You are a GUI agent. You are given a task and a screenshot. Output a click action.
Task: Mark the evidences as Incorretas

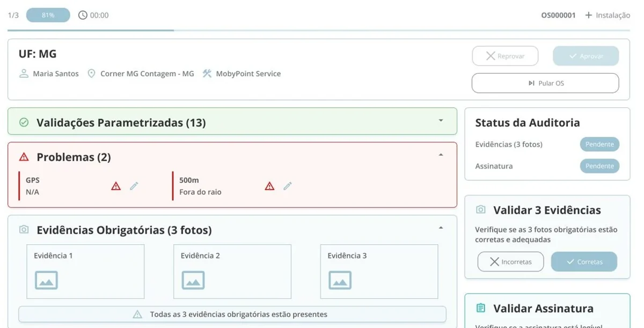point(510,261)
